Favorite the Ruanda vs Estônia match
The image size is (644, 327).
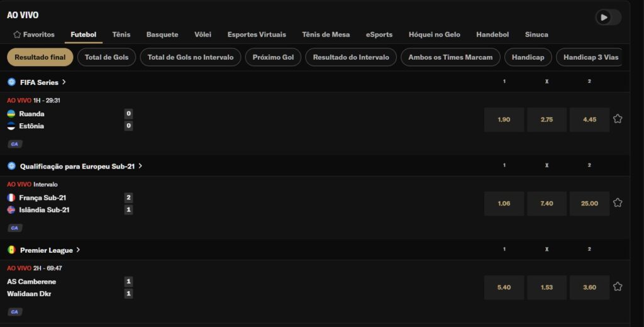point(618,119)
